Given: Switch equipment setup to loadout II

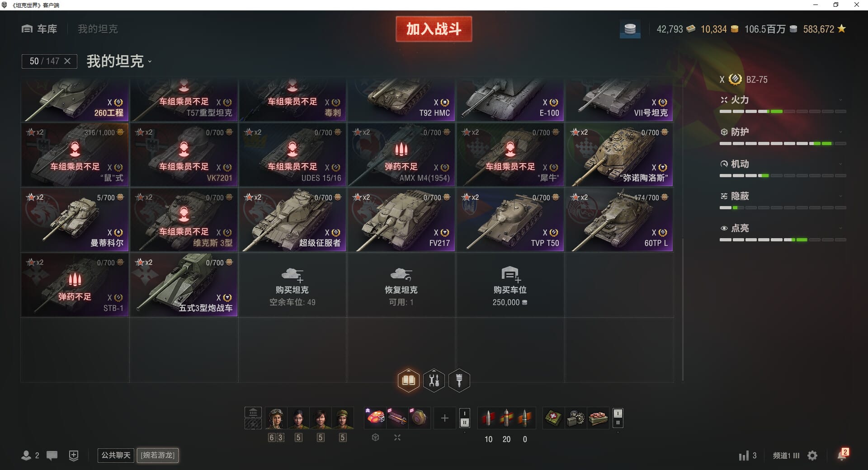Looking at the screenshot, I should click(x=465, y=423).
